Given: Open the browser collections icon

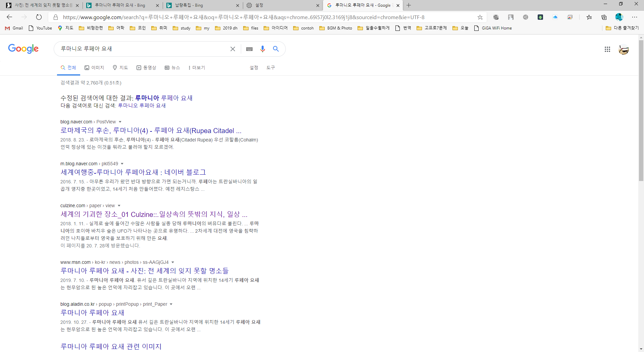Looking at the screenshot, I should point(604,17).
